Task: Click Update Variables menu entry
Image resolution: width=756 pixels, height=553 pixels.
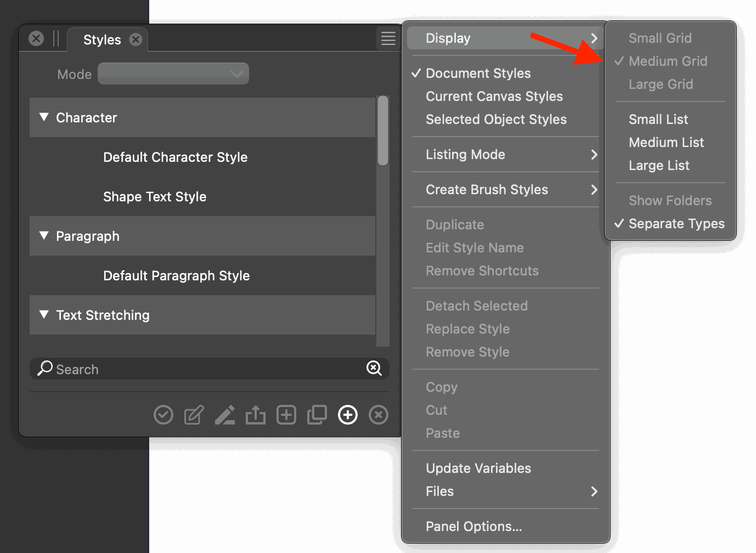Action: click(x=478, y=469)
